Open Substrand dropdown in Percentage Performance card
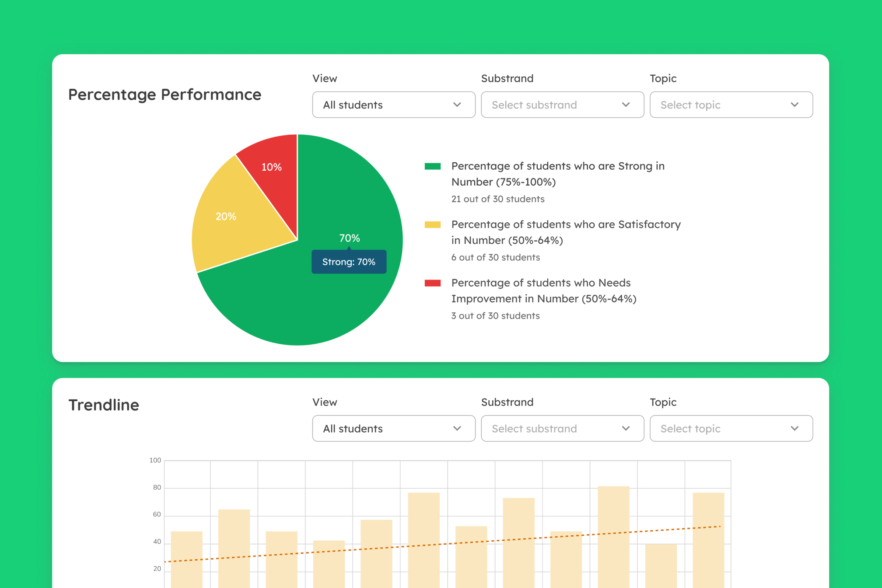This screenshot has width=882, height=588. [x=562, y=105]
